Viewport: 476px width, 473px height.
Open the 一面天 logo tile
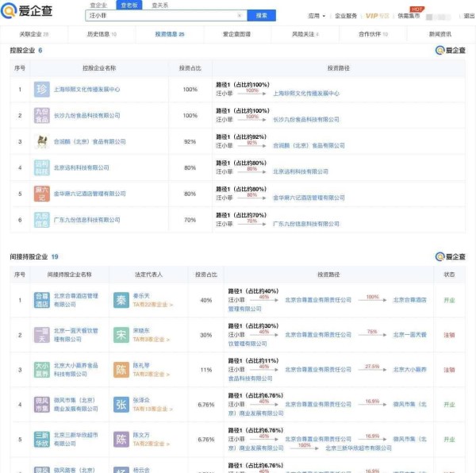pyautogui.click(x=41, y=335)
